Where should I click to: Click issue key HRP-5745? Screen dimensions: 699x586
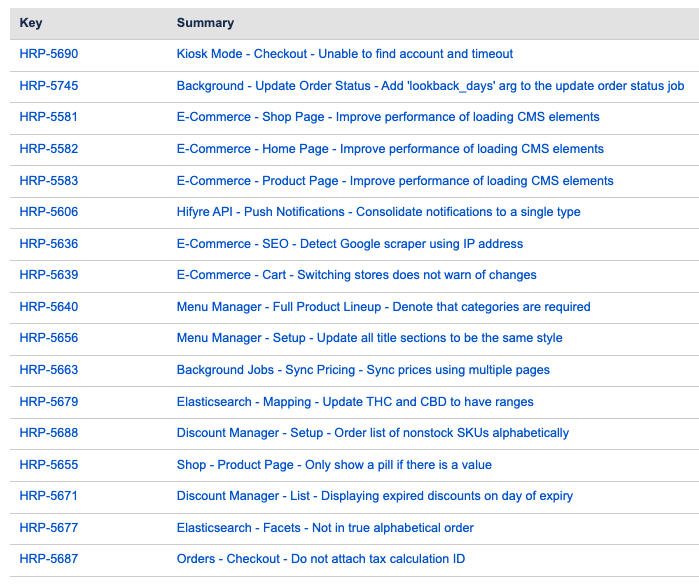pyautogui.click(x=48, y=86)
